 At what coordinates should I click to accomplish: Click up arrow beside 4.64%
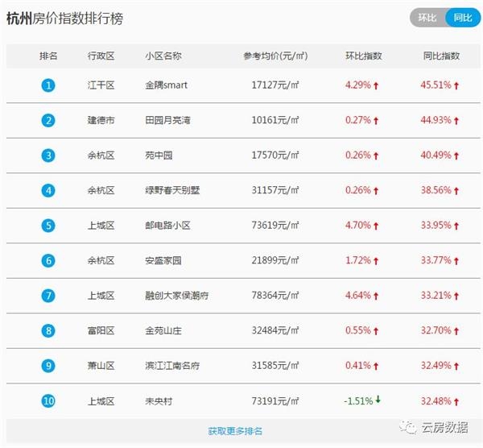click(x=376, y=297)
